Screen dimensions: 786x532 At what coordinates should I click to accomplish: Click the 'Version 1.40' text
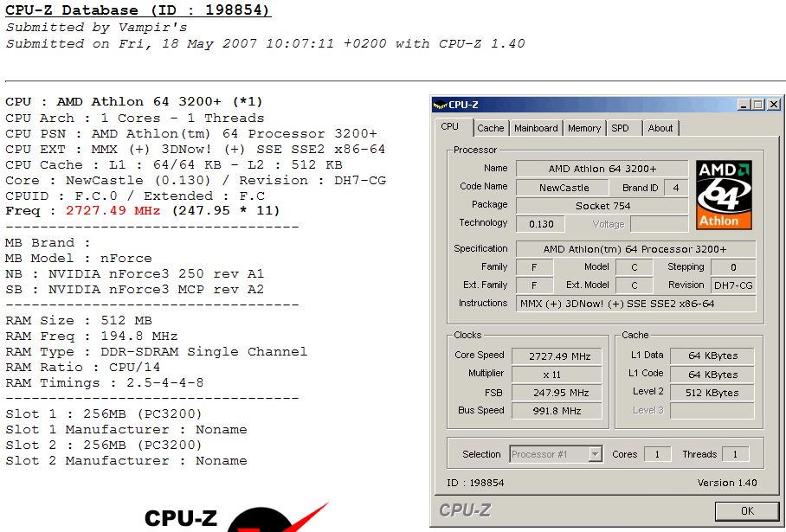[727, 483]
